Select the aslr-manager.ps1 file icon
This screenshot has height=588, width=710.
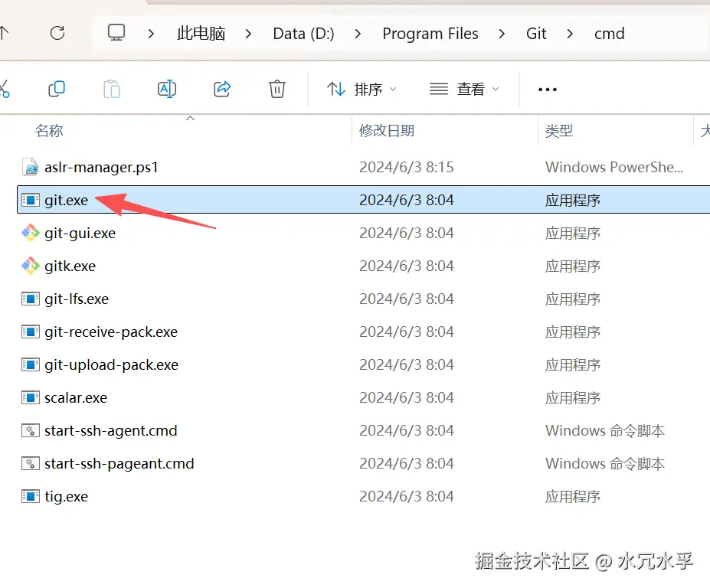click(x=31, y=167)
